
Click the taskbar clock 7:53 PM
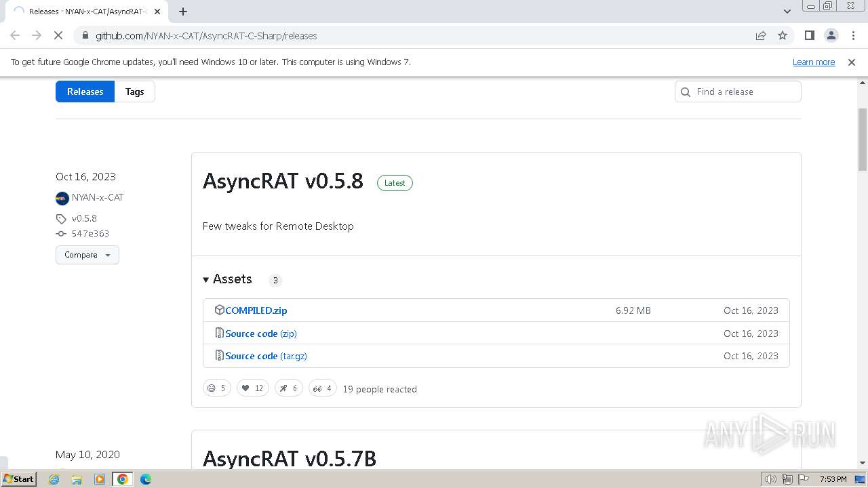833,479
